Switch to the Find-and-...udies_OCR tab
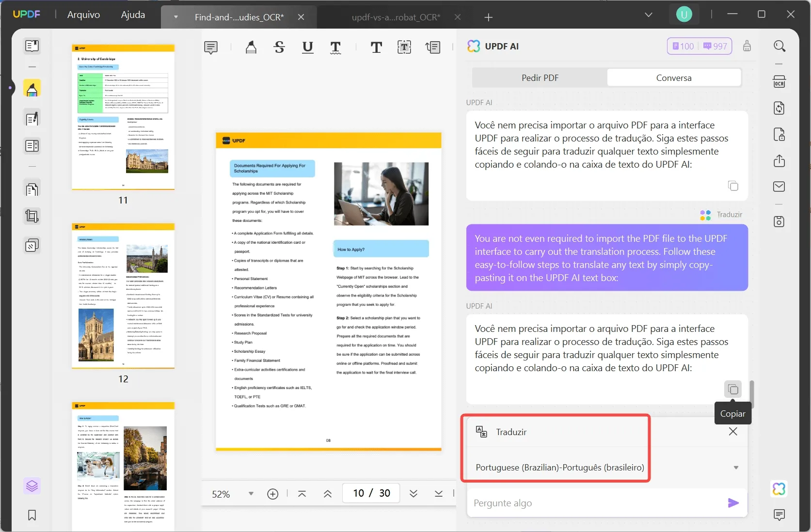 [239, 17]
